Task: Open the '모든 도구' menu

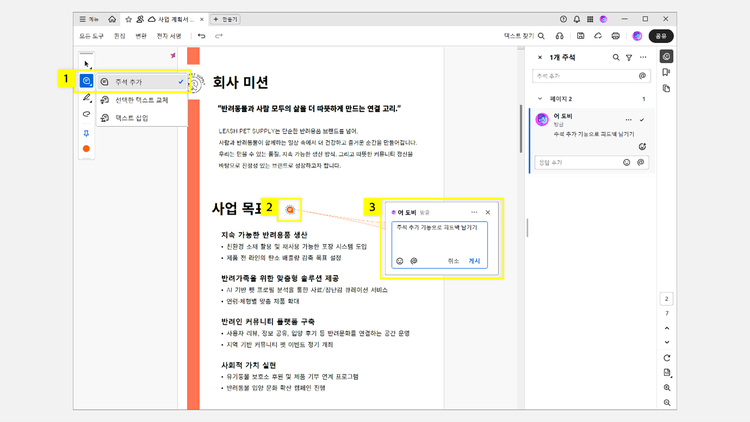Action: click(91, 36)
